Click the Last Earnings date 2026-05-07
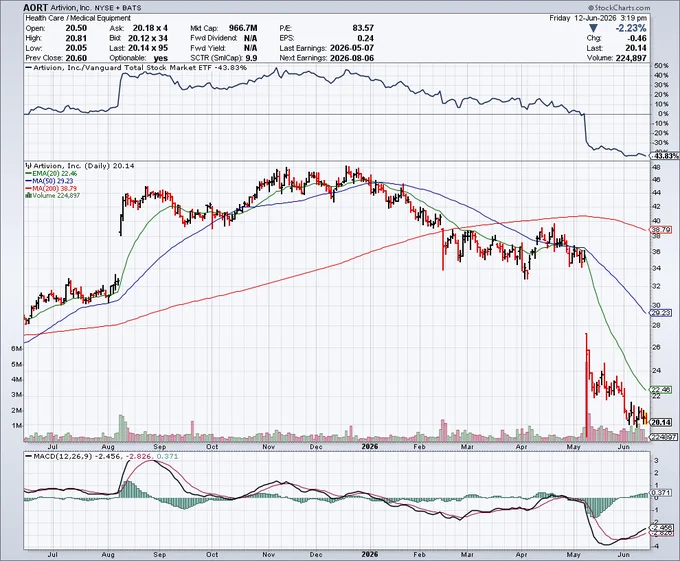 coord(352,48)
